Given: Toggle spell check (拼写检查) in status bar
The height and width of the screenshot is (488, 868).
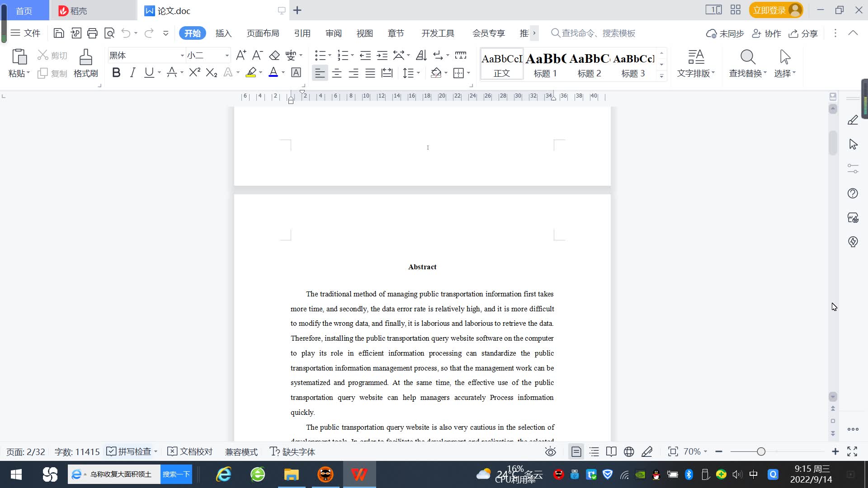Looking at the screenshot, I should pos(129,451).
